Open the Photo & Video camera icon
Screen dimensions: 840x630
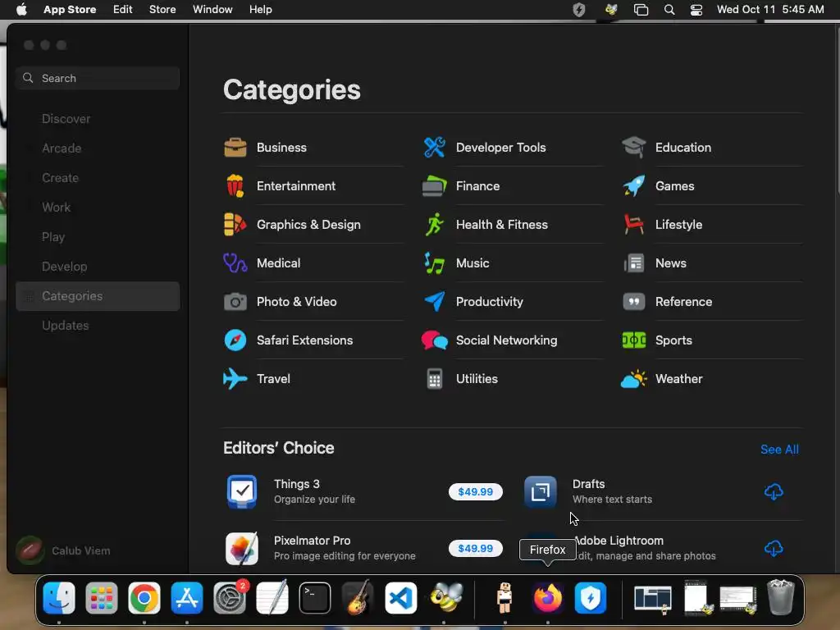tap(235, 302)
